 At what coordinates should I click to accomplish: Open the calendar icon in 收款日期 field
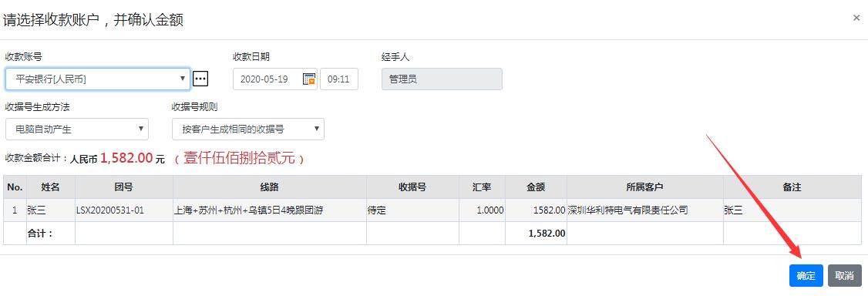point(309,79)
